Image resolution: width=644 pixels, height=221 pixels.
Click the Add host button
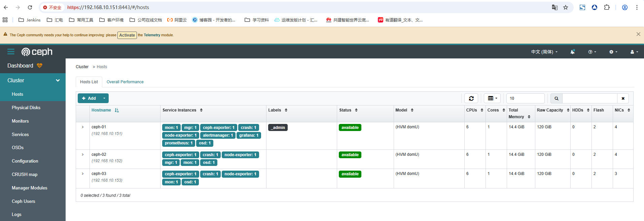(89, 98)
